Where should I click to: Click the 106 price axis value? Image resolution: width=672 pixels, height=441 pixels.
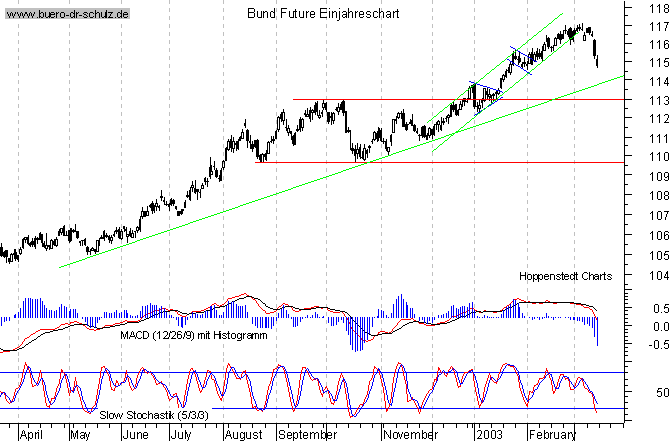pos(659,235)
